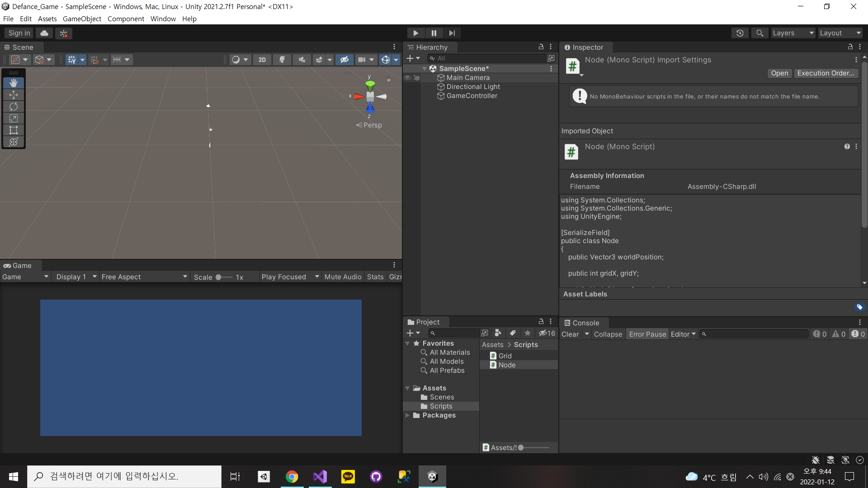
Task: Toggle scene lighting
Action: (x=282, y=60)
